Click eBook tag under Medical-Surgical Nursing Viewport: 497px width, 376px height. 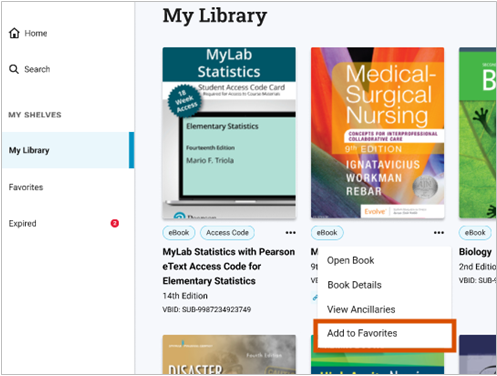click(327, 233)
